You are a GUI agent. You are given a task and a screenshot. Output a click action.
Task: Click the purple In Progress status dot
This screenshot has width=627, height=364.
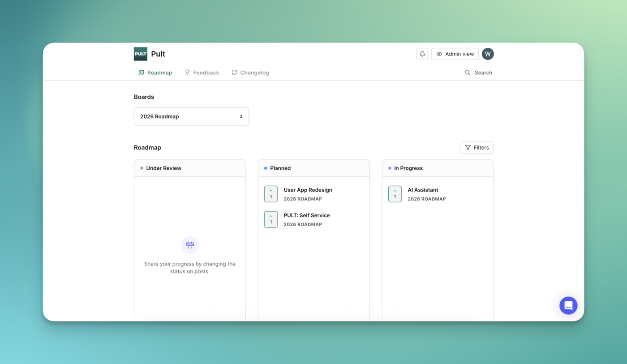(x=390, y=168)
